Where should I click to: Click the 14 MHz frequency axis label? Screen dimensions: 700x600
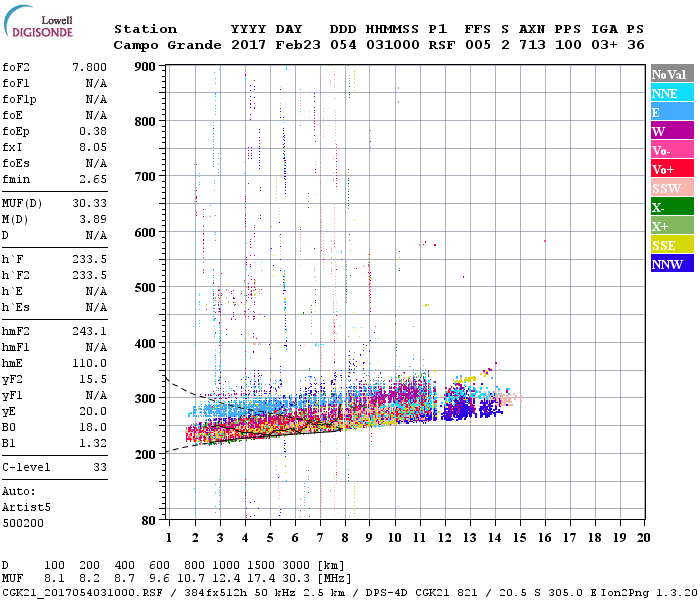click(495, 538)
